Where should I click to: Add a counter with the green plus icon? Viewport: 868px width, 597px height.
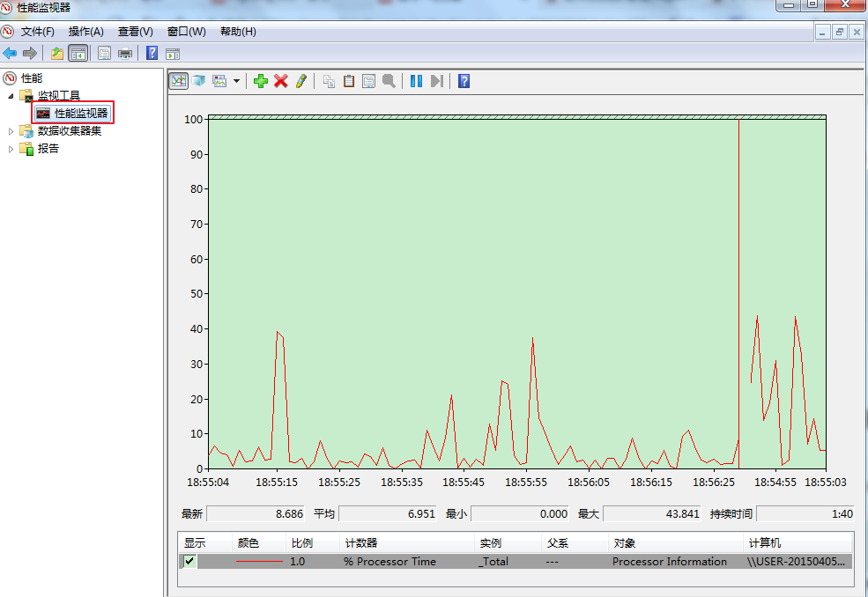[261, 81]
